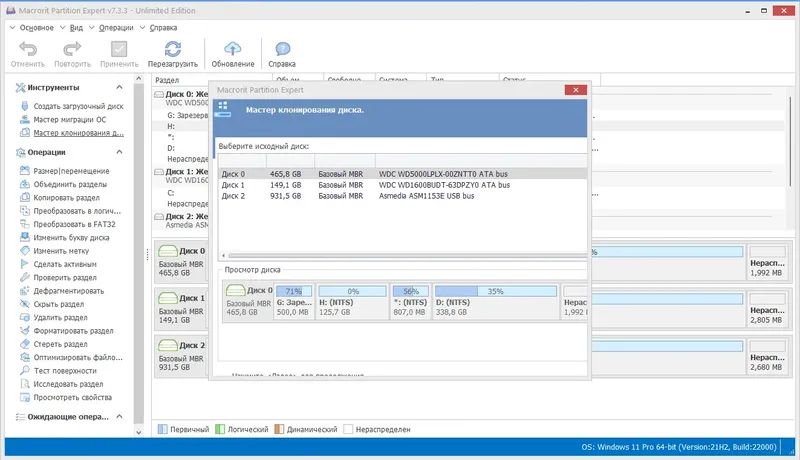Screen dimensions: 800x460
Task: Click the Первичный legend color swatch
Action: coord(162,429)
